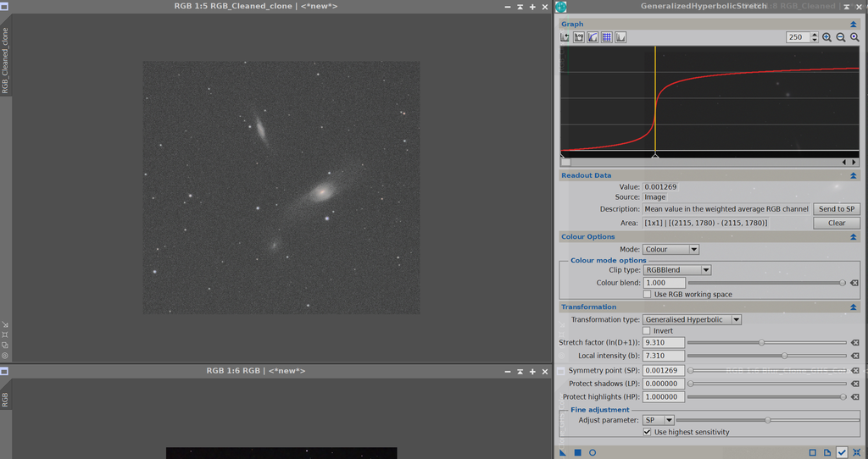The height and width of the screenshot is (459, 868).
Task: Collapse the Graph section
Action: 853,25
